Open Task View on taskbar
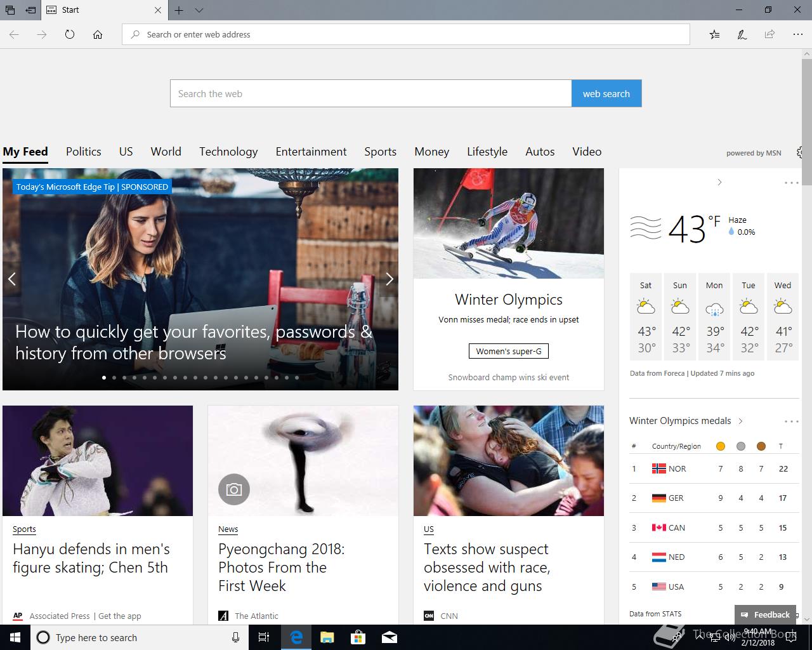The width and height of the screenshot is (812, 650). tap(264, 637)
